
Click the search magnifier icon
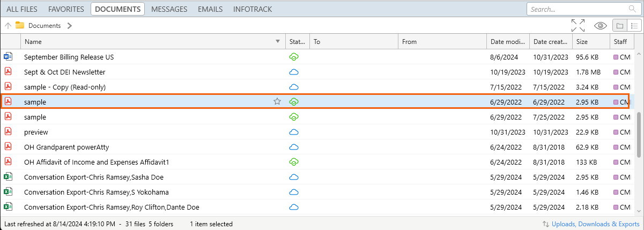click(x=632, y=9)
